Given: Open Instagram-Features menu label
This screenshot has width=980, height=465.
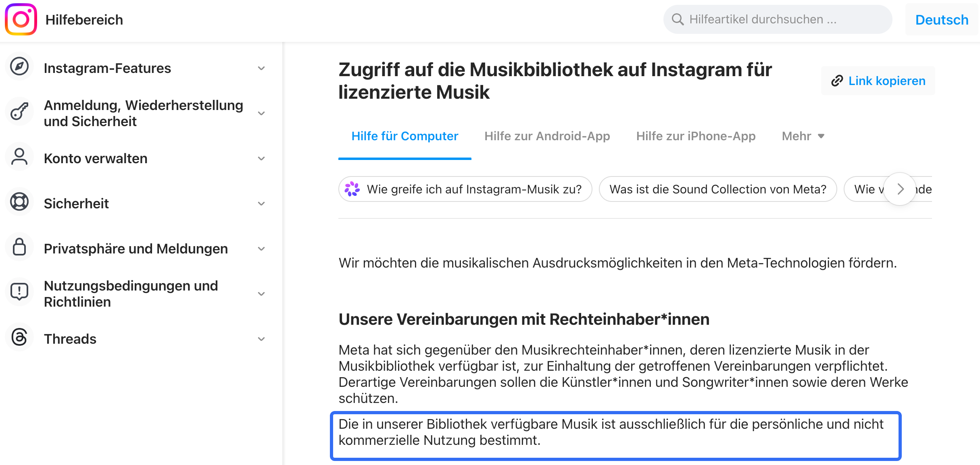Looking at the screenshot, I should click(107, 69).
